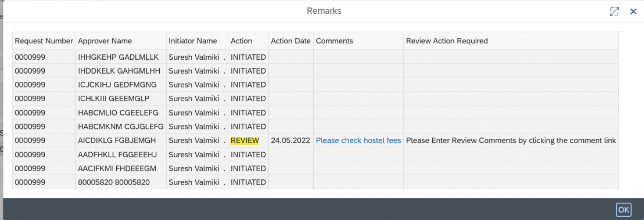The image size is (644, 220).
Task: Click the Request Number column header
Action: point(44,41)
